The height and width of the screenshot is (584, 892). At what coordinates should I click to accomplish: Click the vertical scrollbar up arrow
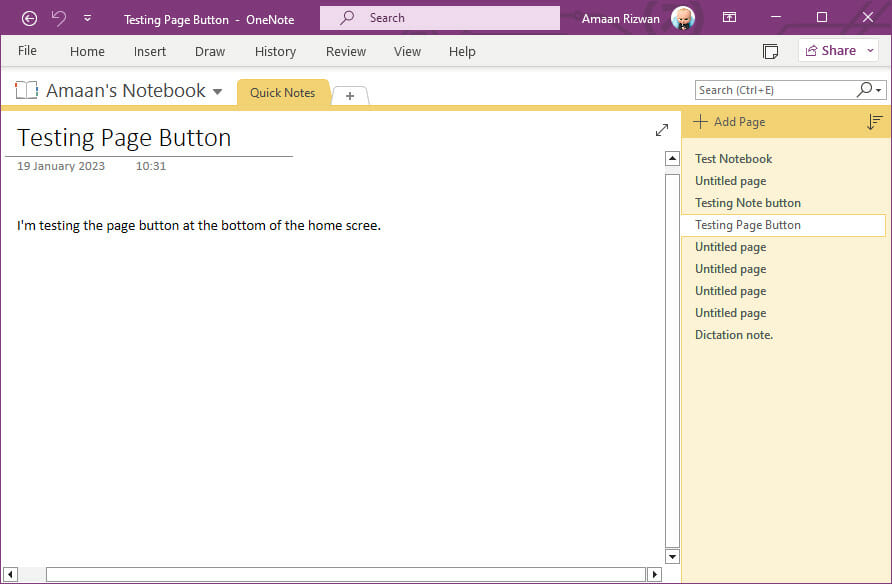[672, 159]
